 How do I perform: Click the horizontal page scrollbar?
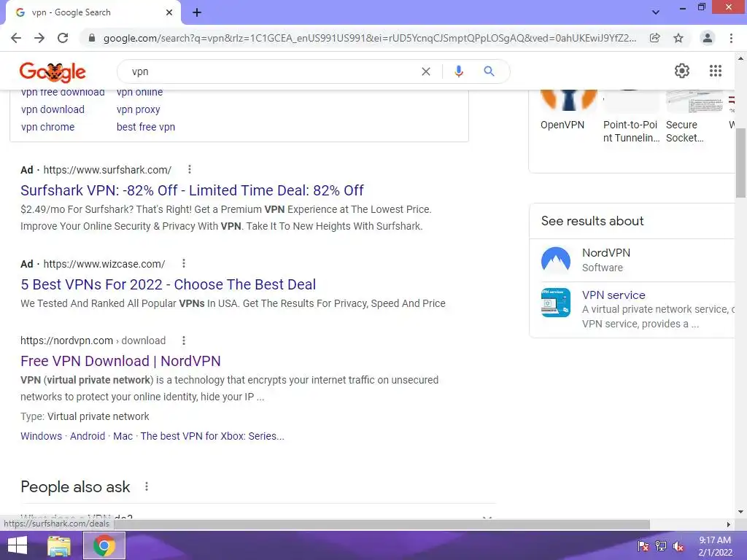point(382,524)
